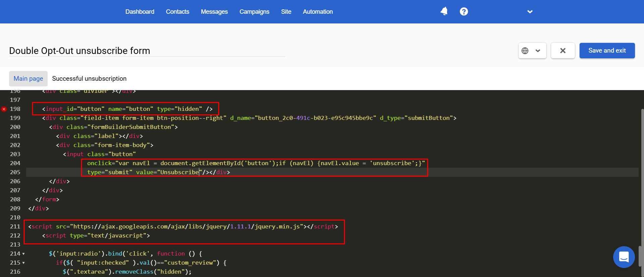The image size is (644, 277).
Task: Click the closing form tag on line 208
Action: (x=47, y=199)
